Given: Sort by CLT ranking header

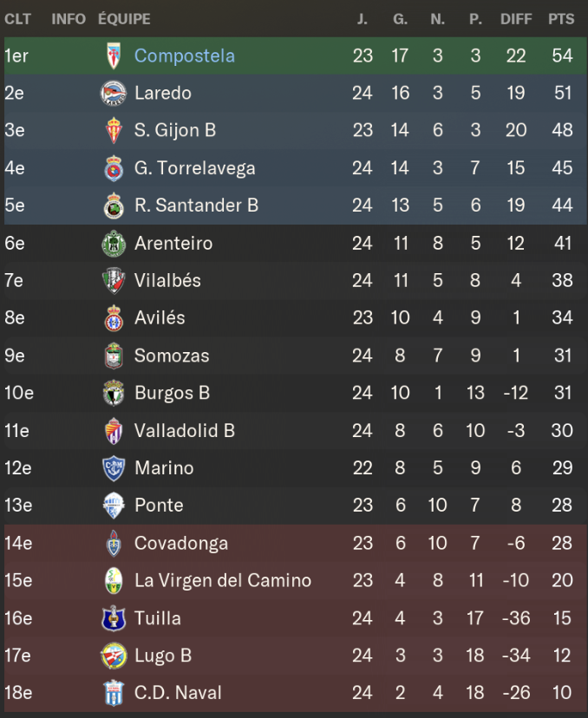Looking at the screenshot, I should [x=18, y=19].
